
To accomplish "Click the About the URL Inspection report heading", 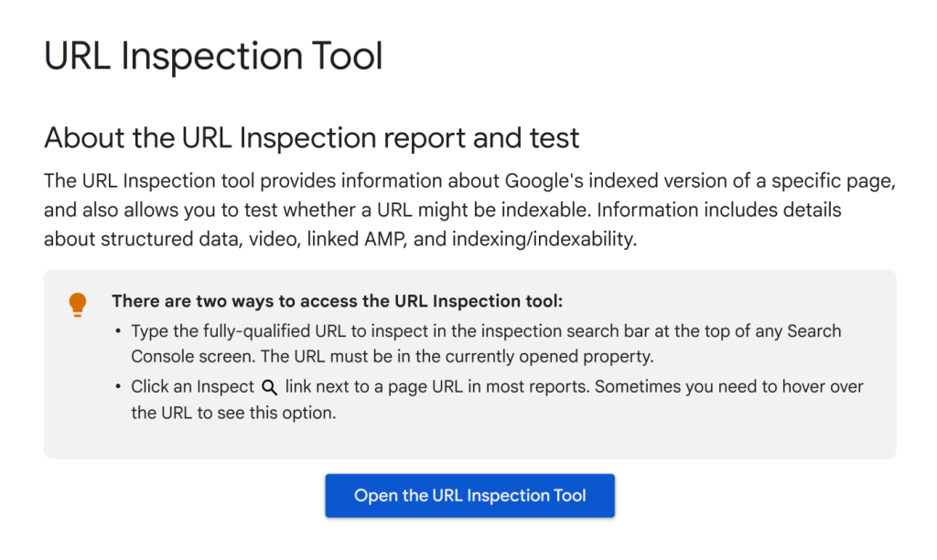I will (x=311, y=138).
